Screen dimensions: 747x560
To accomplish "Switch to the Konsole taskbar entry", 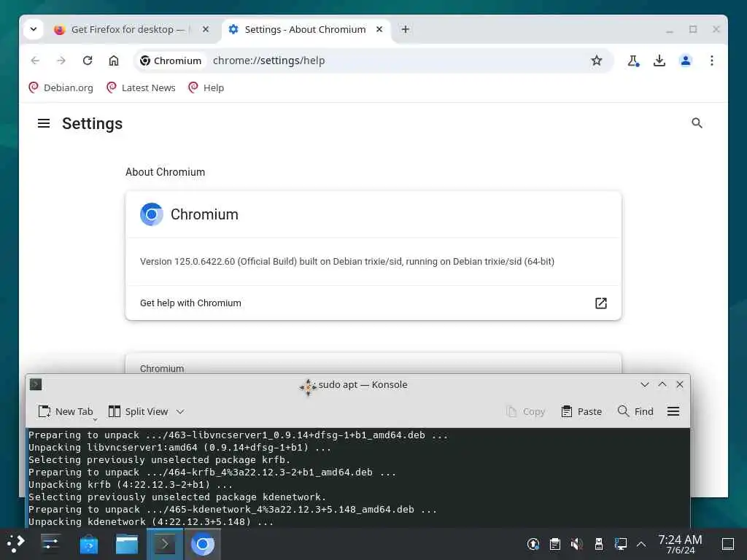I will click(165, 544).
